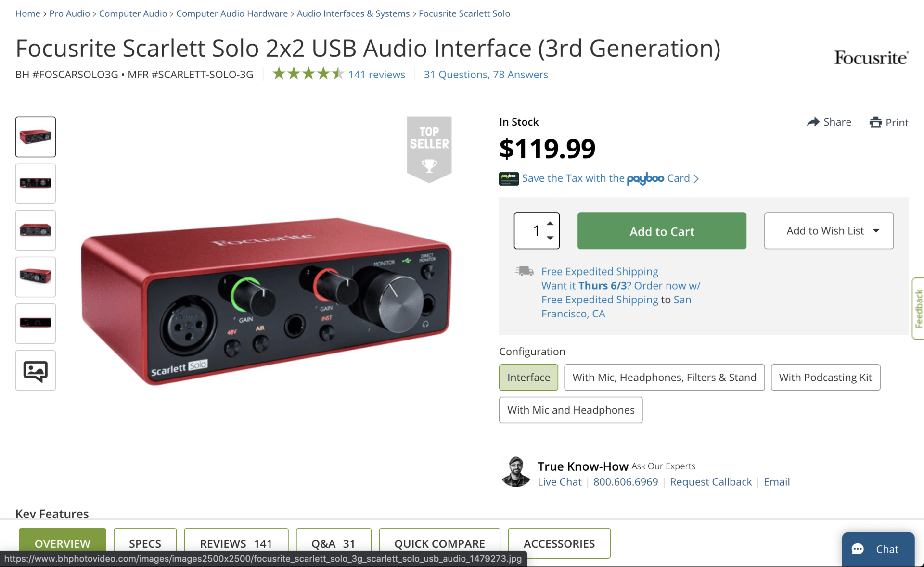Open the Feedback side tab

[x=918, y=309]
